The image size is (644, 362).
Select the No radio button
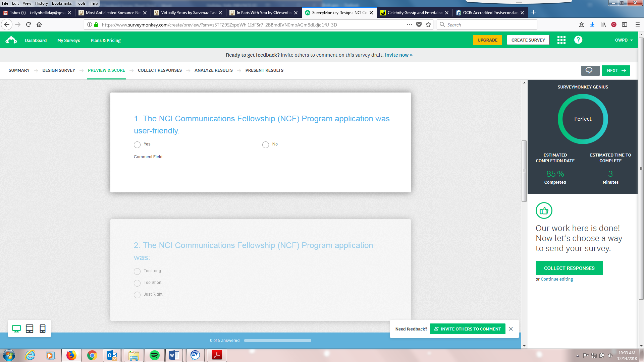click(x=266, y=145)
